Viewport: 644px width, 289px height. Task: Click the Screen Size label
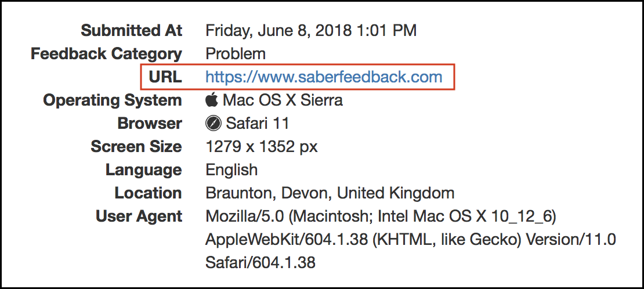(x=136, y=146)
